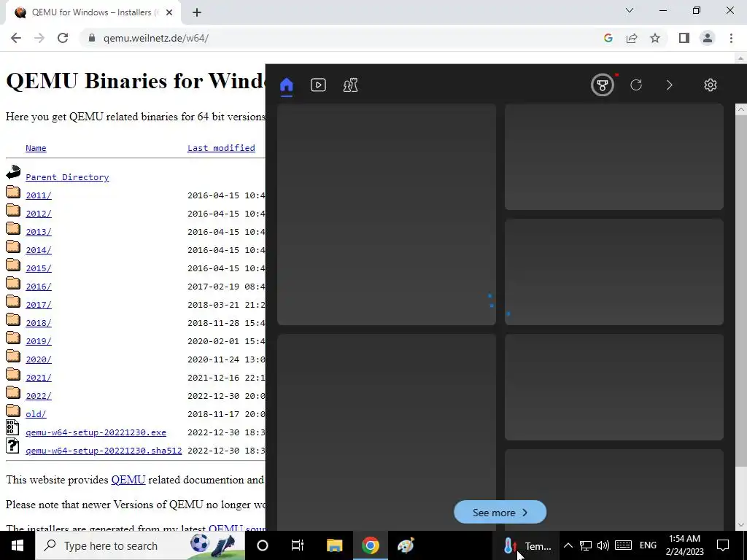Show hidden system tray icons
The image size is (747, 560).
pyautogui.click(x=568, y=545)
